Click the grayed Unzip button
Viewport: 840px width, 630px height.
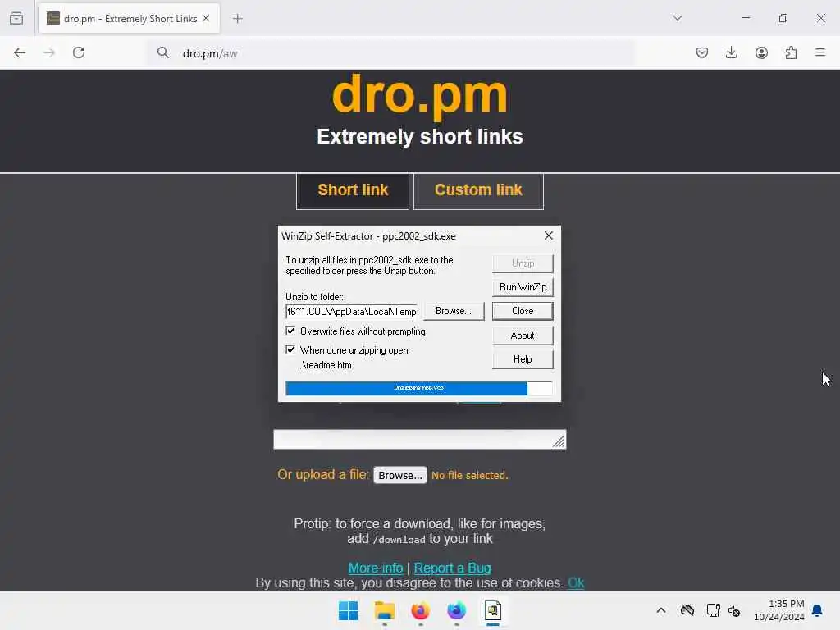523,263
